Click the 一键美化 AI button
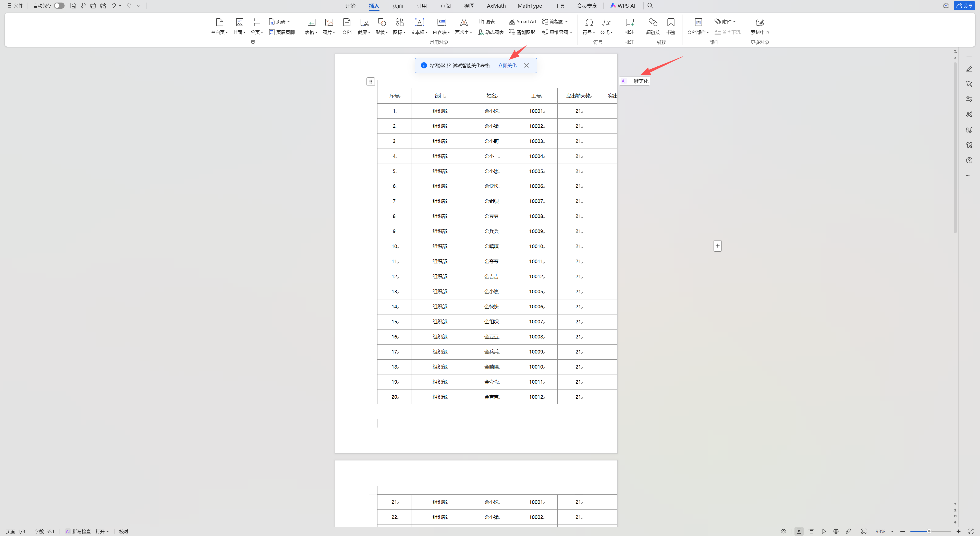This screenshot has width=980, height=536. point(634,81)
